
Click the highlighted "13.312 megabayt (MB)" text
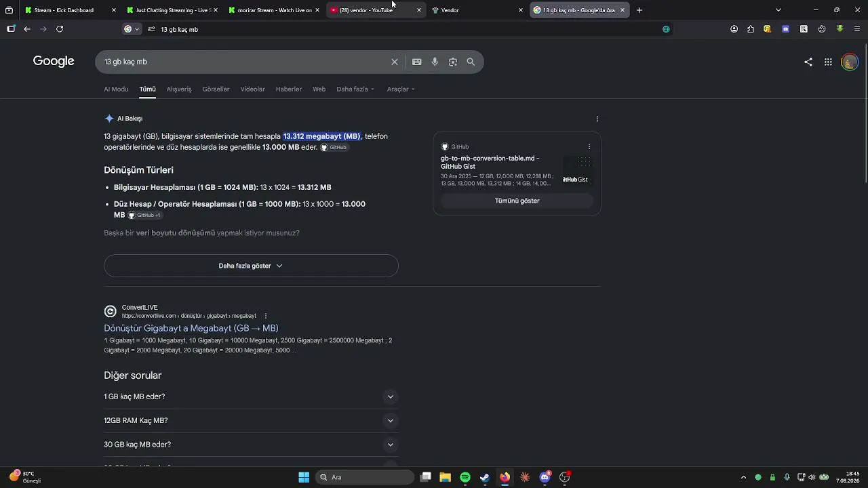[x=321, y=136]
